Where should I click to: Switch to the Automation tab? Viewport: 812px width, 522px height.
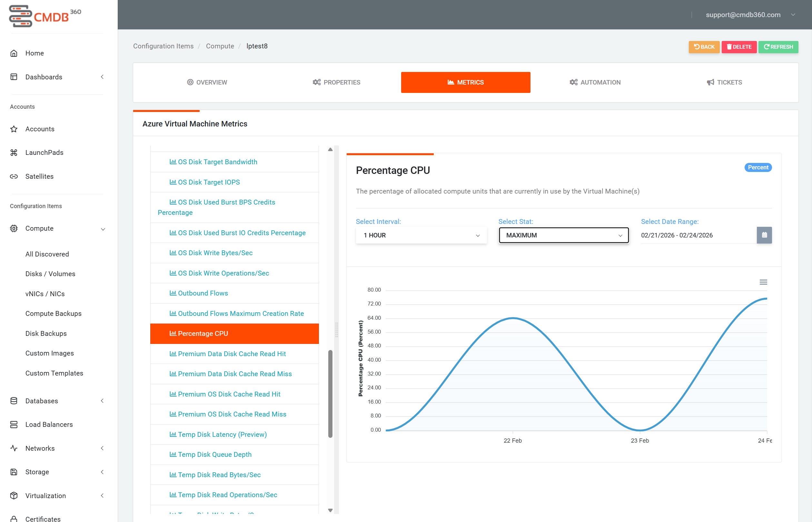click(595, 82)
